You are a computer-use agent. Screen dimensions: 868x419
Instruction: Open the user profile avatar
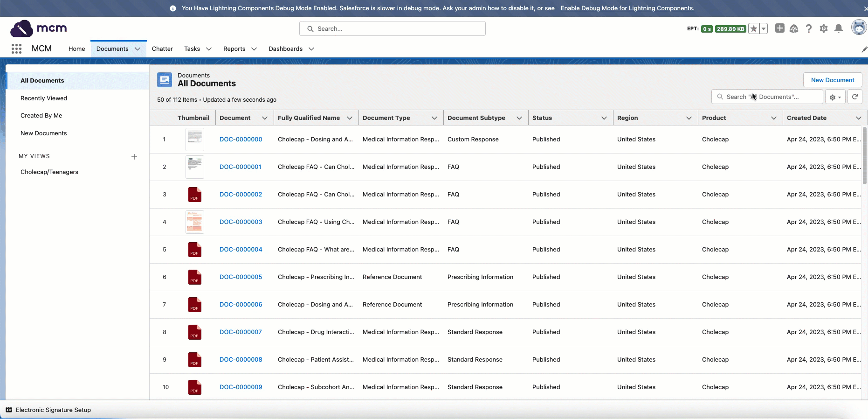click(x=858, y=28)
